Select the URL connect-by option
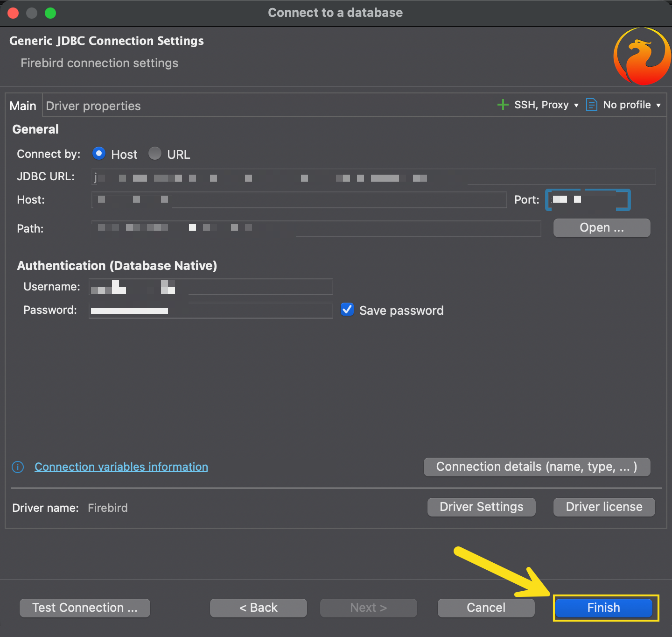The height and width of the screenshot is (637, 672). [155, 154]
